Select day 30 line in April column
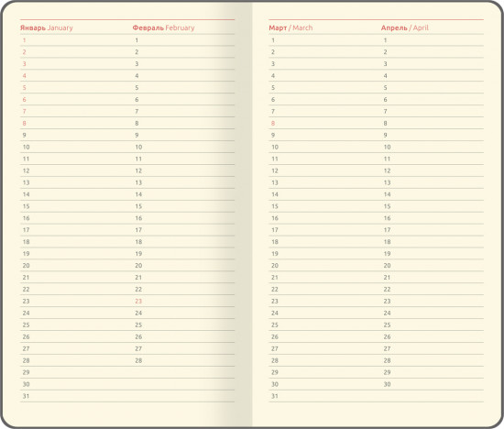The height and width of the screenshot is (429, 504). (x=433, y=384)
